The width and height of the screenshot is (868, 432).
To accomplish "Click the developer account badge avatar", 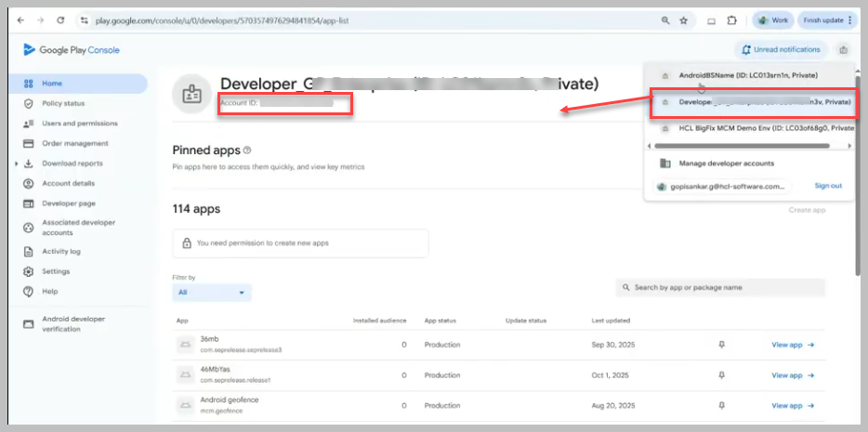I will (192, 94).
